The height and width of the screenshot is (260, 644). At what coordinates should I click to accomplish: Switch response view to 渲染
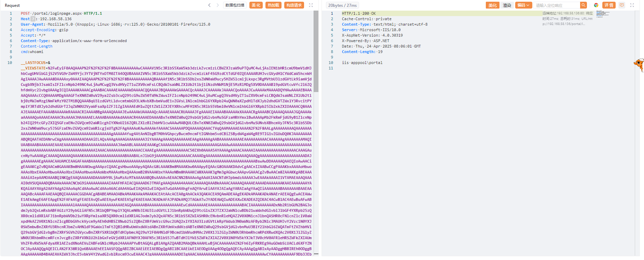click(x=507, y=5)
